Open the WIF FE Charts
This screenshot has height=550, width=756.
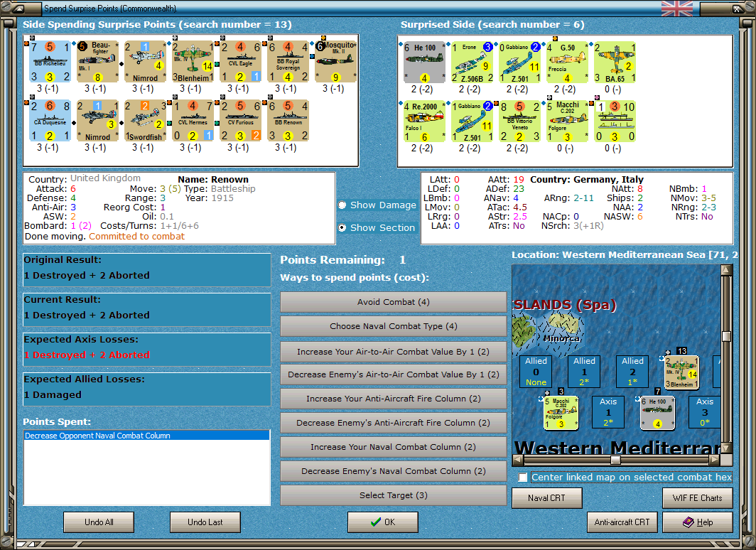tap(698, 498)
